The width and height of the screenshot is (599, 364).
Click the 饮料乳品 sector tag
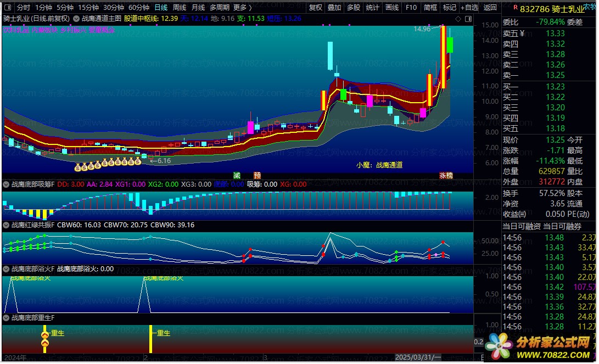(x=16, y=30)
